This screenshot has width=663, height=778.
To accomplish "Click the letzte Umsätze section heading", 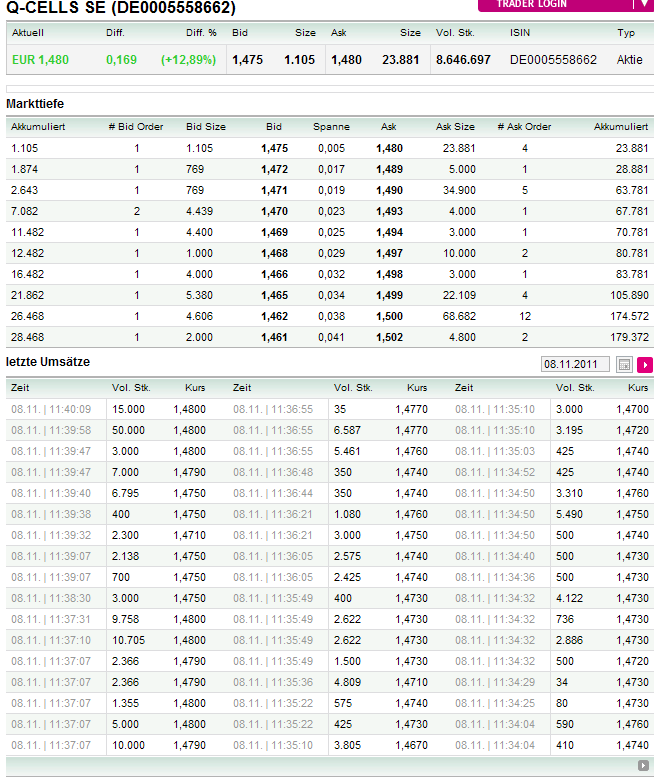I will click(x=48, y=361).
